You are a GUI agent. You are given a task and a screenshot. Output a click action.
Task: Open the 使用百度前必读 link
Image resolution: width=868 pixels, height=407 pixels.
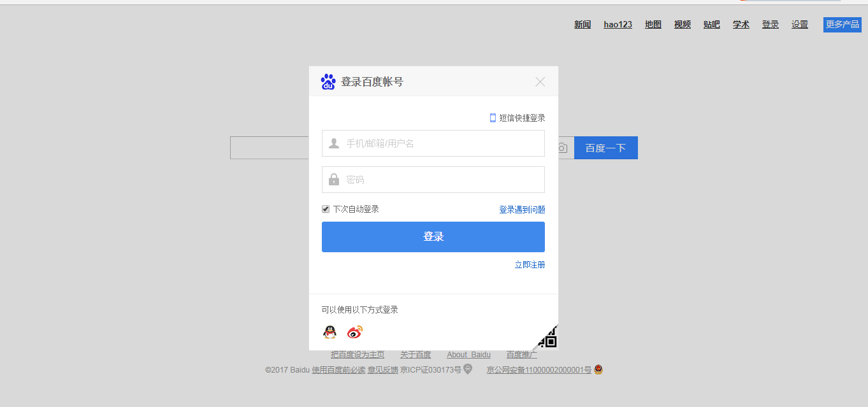tap(338, 370)
